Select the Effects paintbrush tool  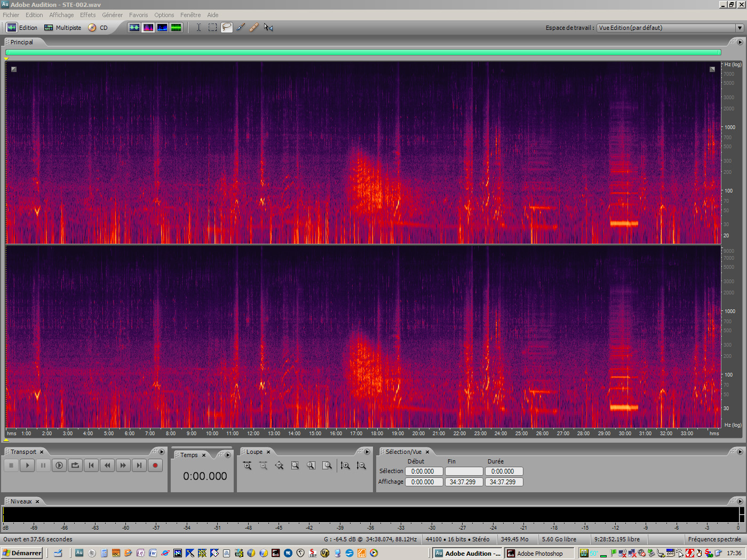(240, 27)
